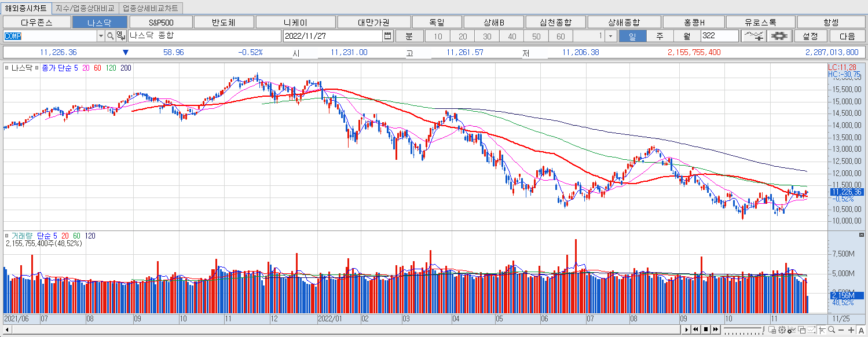The width and height of the screenshot is (868, 337).
Task: Click the square marker beside 거래량 legend
Action: click(6, 236)
